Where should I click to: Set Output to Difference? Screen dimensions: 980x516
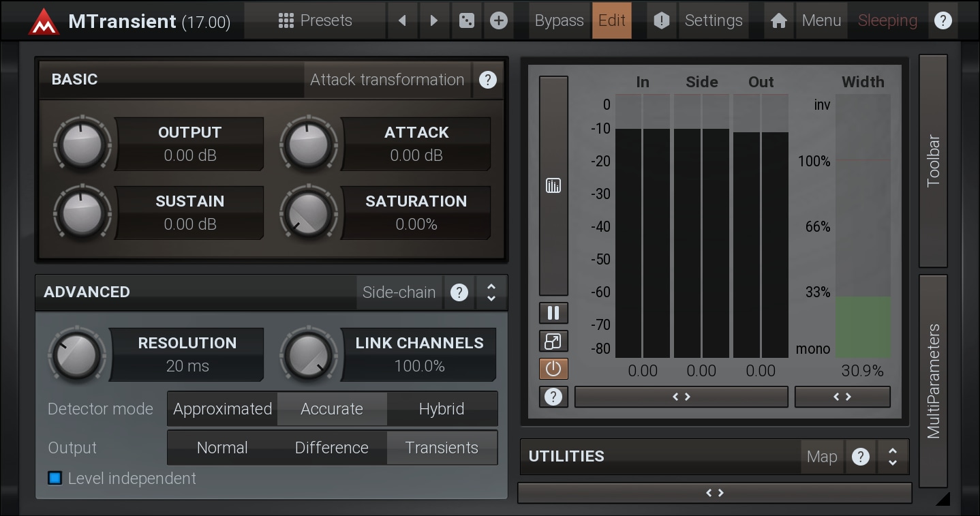(331, 448)
